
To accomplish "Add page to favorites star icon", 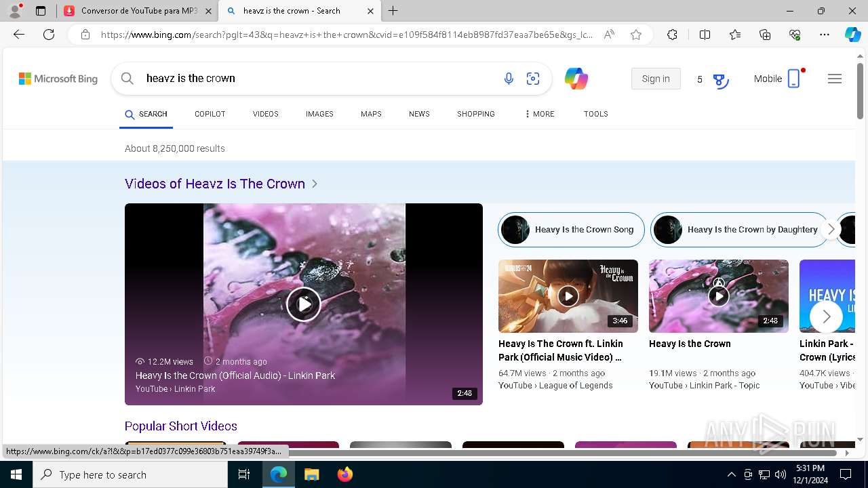I will tap(636, 35).
